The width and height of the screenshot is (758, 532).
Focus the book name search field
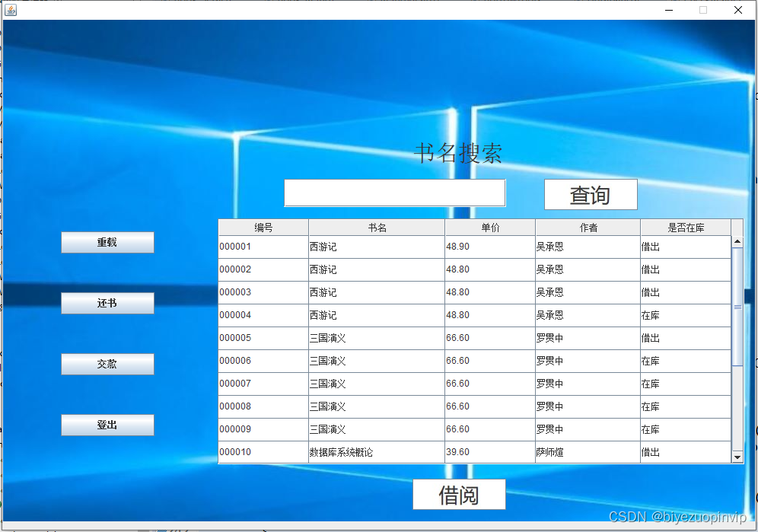tap(394, 193)
